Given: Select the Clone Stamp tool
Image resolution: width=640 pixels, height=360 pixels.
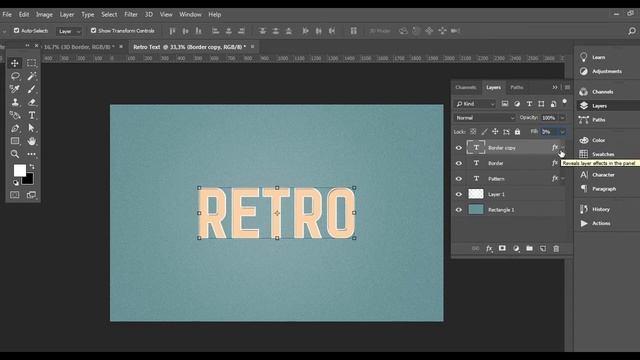Looking at the screenshot, I should tap(15, 102).
